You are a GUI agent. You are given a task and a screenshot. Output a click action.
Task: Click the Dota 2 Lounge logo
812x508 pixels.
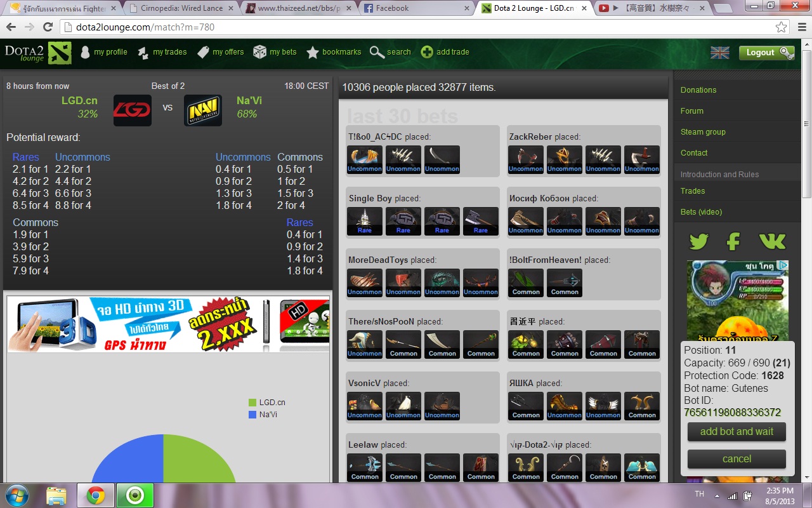point(37,53)
